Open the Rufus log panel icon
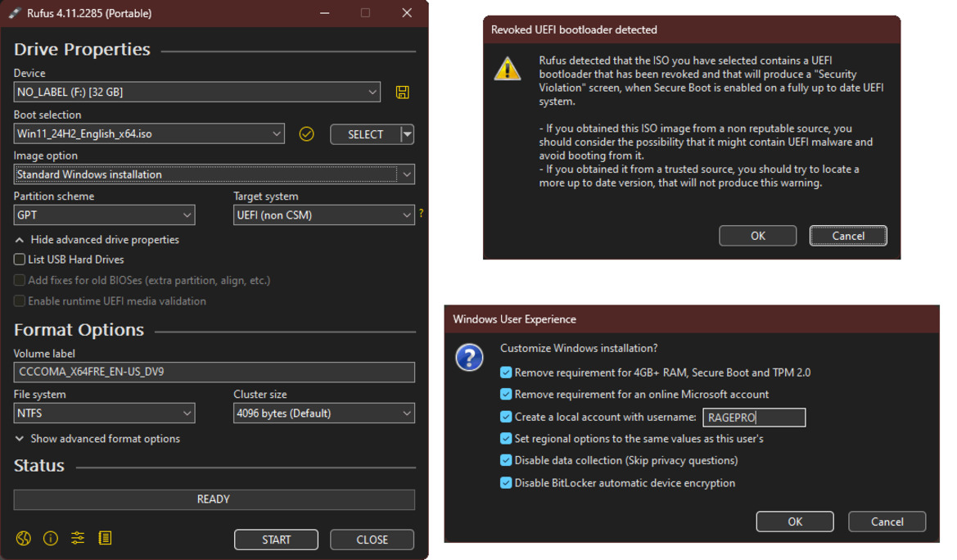 tap(105, 539)
